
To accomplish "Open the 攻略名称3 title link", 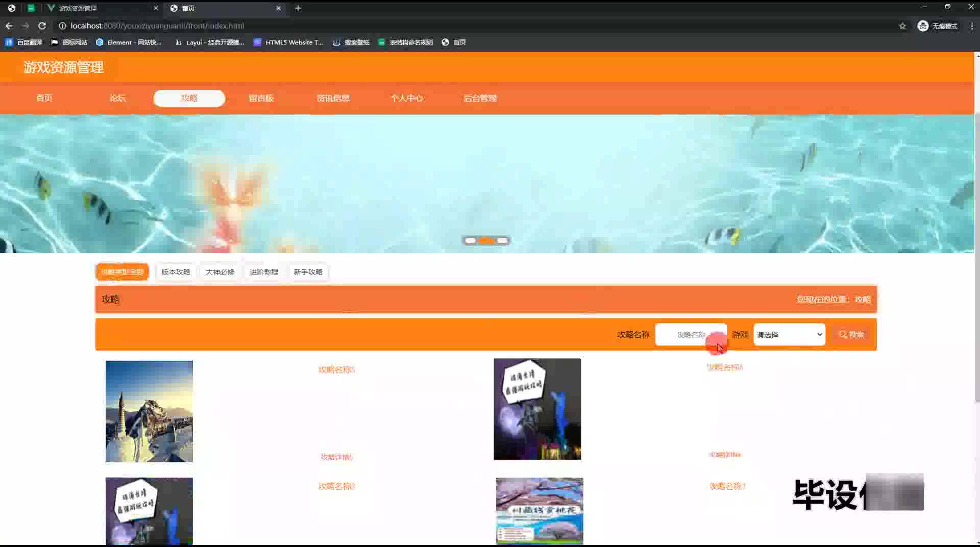I will click(x=336, y=486).
